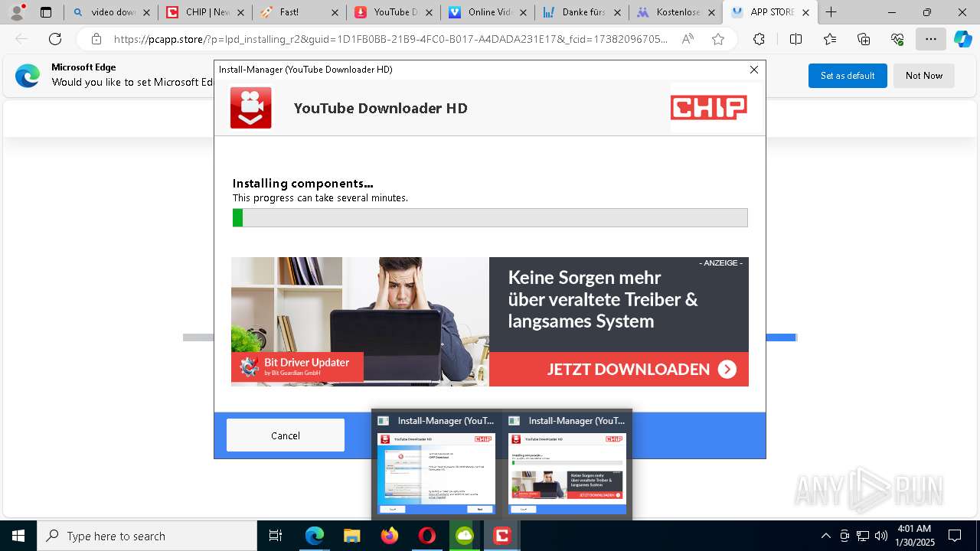Viewport: 980px width, 551px height.
Task: Launch Opera from the taskbar
Action: coord(427,536)
